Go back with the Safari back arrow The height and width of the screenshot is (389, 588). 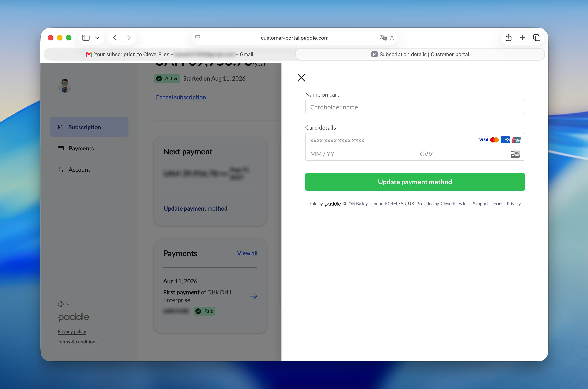[x=115, y=38]
